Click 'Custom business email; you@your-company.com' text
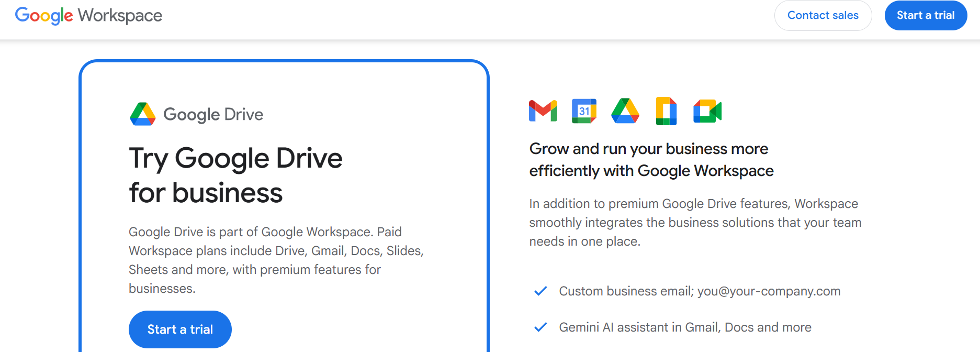The height and width of the screenshot is (352, 980). [x=700, y=291]
